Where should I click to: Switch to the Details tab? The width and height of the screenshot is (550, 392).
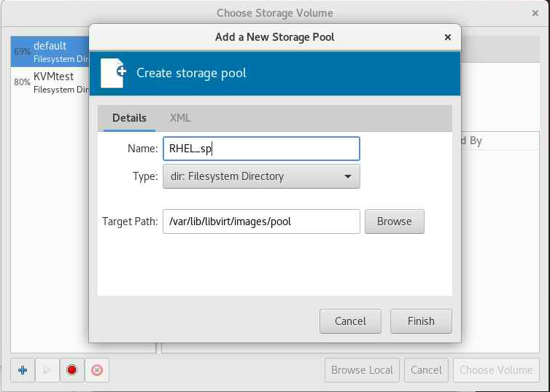129,118
